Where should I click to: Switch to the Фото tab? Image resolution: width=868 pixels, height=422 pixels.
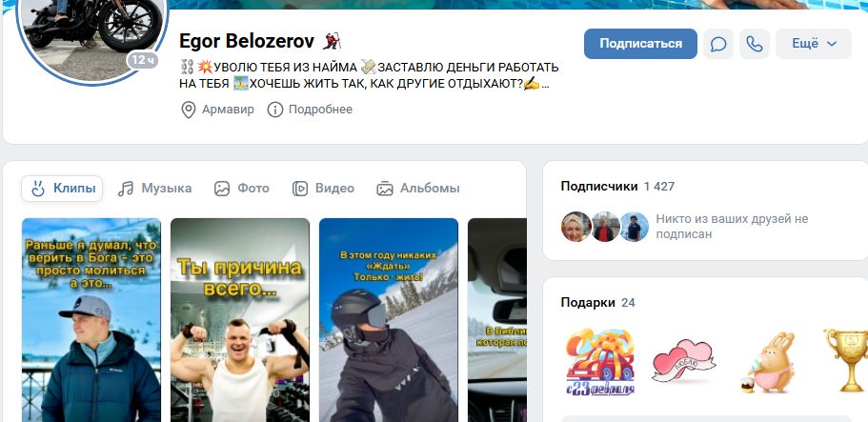pos(242,189)
